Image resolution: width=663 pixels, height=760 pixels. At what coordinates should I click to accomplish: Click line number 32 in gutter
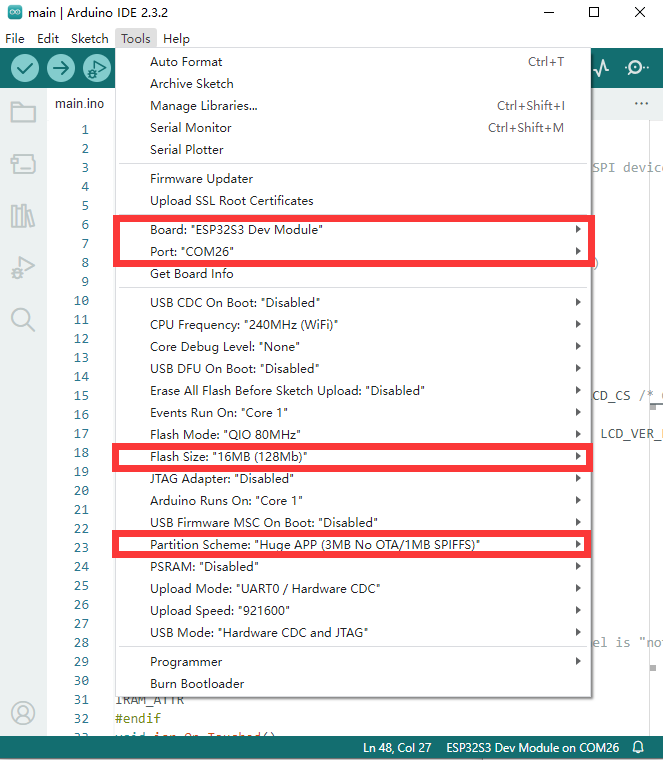click(x=81, y=718)
